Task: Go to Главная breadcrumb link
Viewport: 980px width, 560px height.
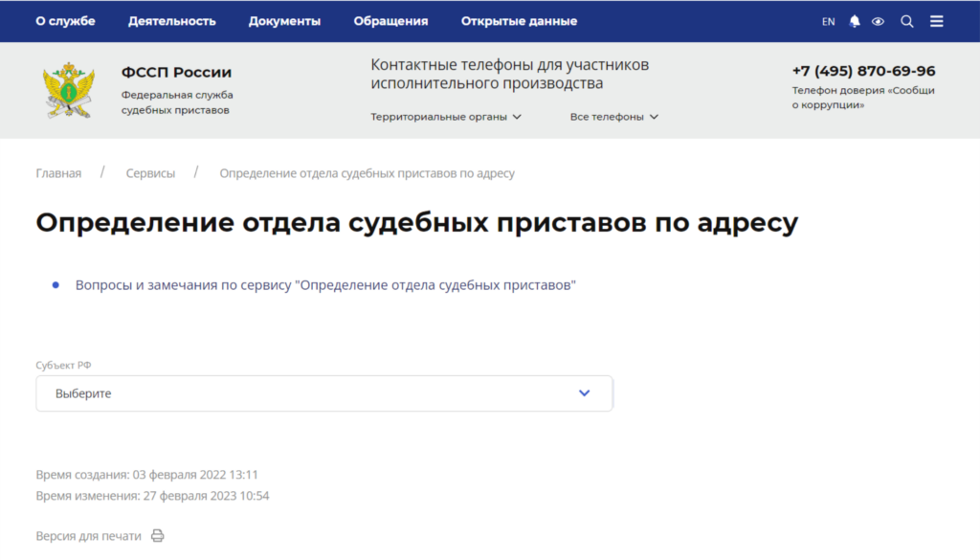Action: 58,173
